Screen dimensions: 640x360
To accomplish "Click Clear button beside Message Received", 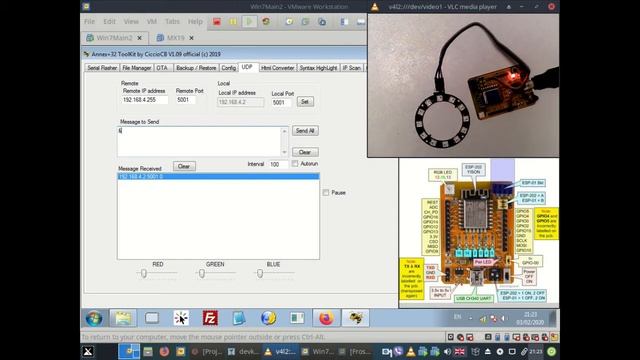I will coord(184,166).
